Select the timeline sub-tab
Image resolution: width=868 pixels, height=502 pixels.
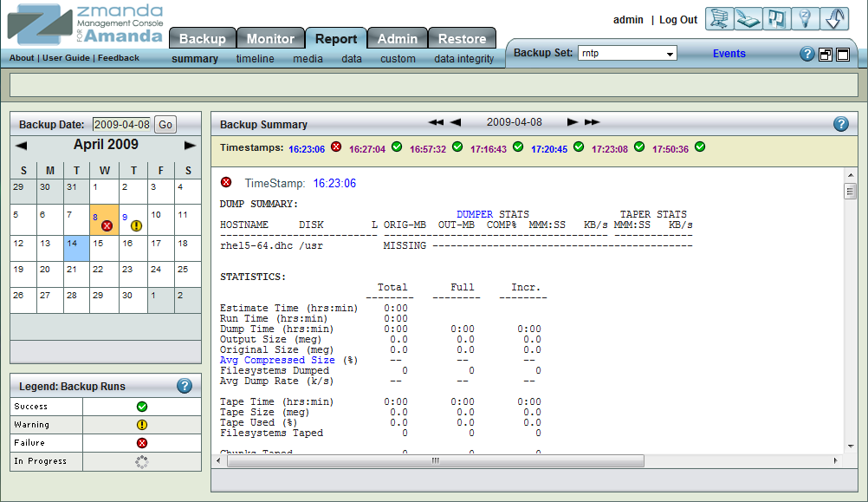click(x=256, y=59)
